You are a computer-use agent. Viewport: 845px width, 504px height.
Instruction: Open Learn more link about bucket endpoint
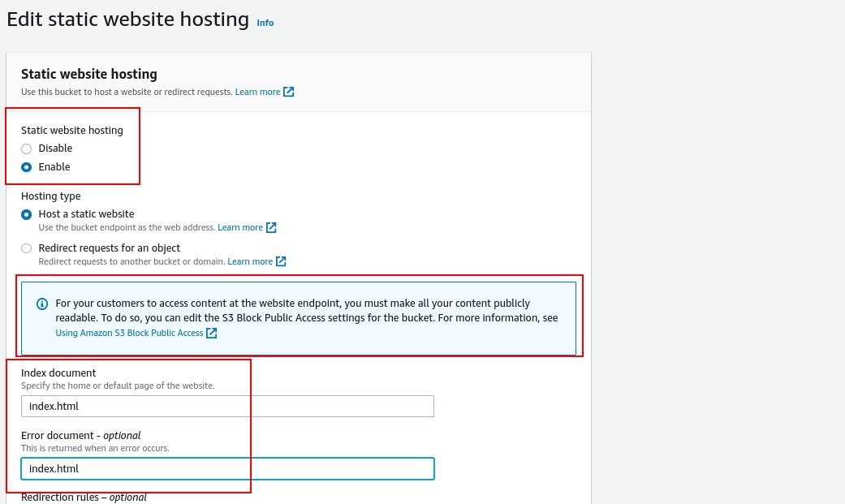click(240, 227)
